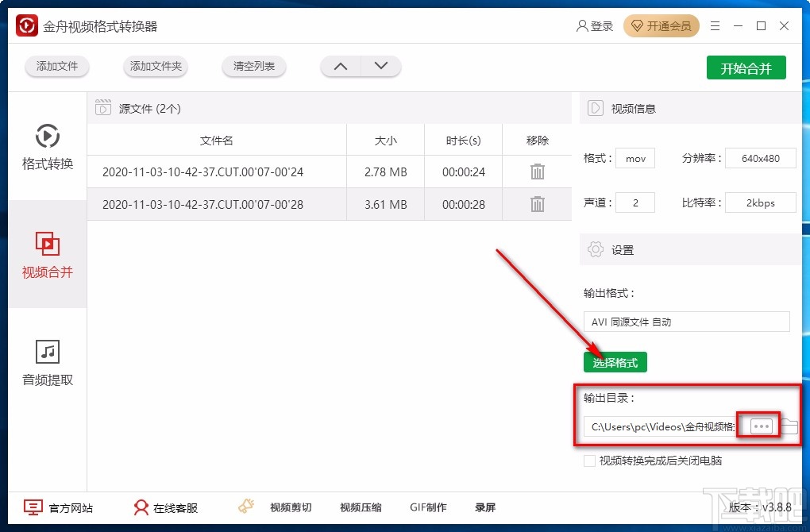Click the GIF制作 GIF maker tool
The height and width of the screenshot is (532, 810).
point(428,507)
